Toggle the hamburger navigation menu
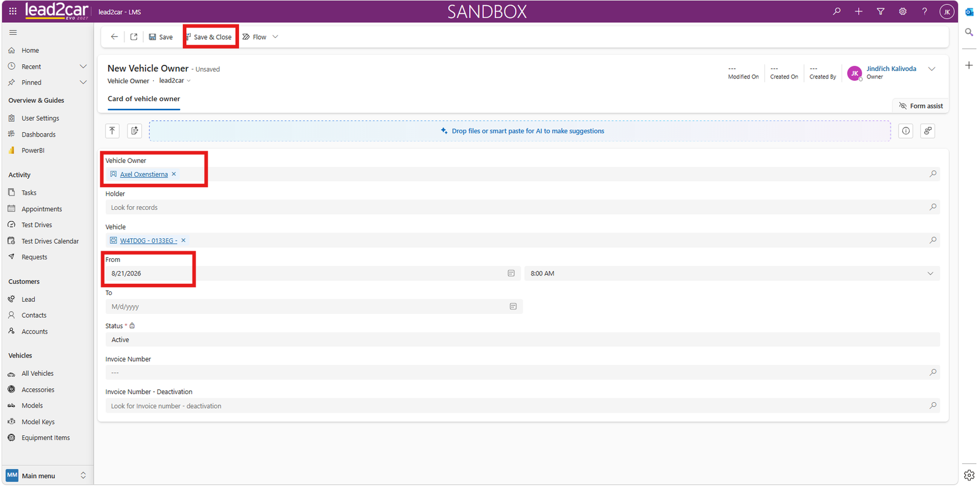Image resolution: width=980 pixels, height=486 pixels. [x=13, y=32]
